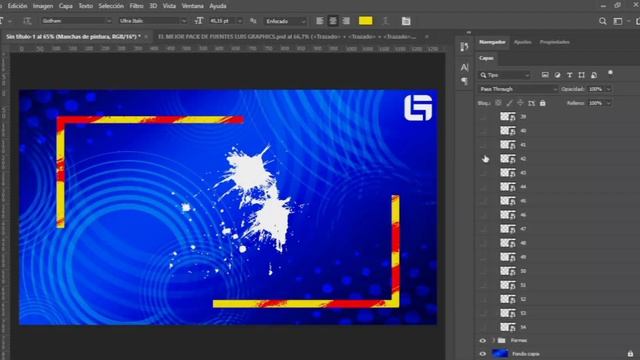Open the Pass Through blend mode dropdown
This screenshot has height=360, width=640.
coord(518,89)
